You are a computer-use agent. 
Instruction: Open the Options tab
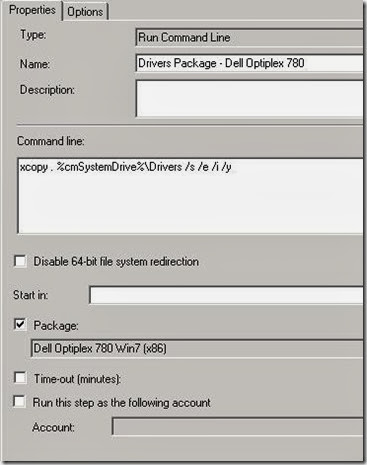pos(85,12)
